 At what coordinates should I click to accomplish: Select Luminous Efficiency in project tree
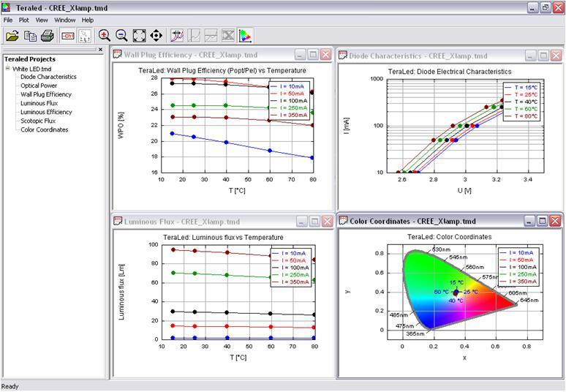click(46, 112)
